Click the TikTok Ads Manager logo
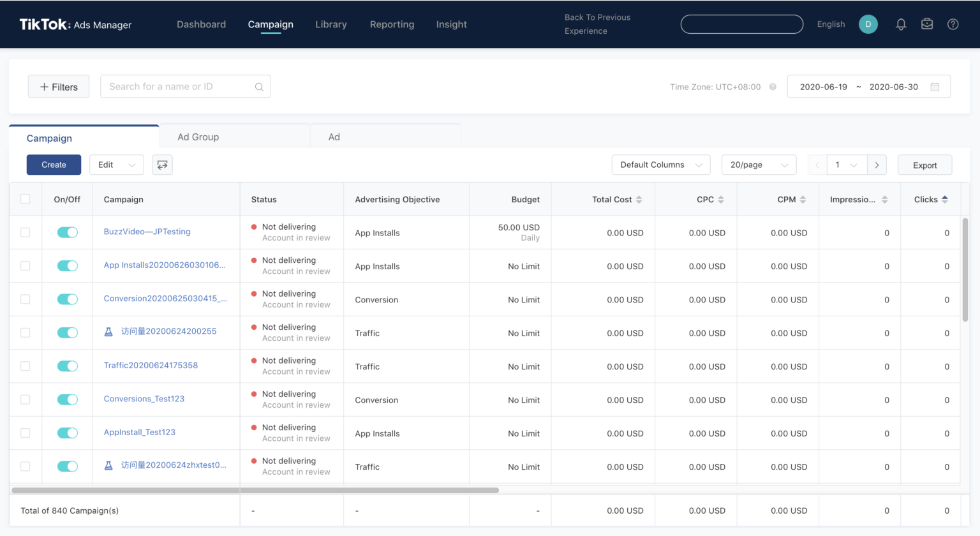Screen dimensions: 980x536 (75, 24)
